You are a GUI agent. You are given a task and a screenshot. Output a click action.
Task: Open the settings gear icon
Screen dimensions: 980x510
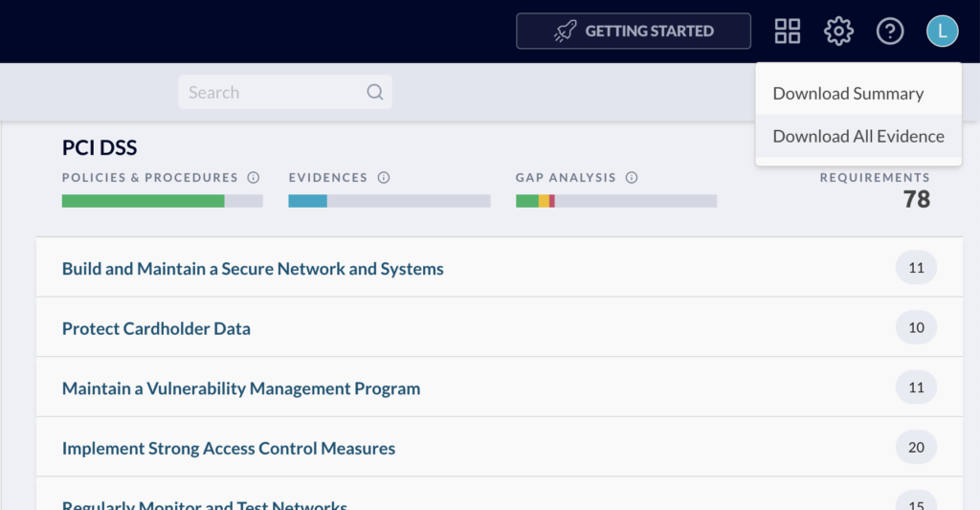coord(838,32)
